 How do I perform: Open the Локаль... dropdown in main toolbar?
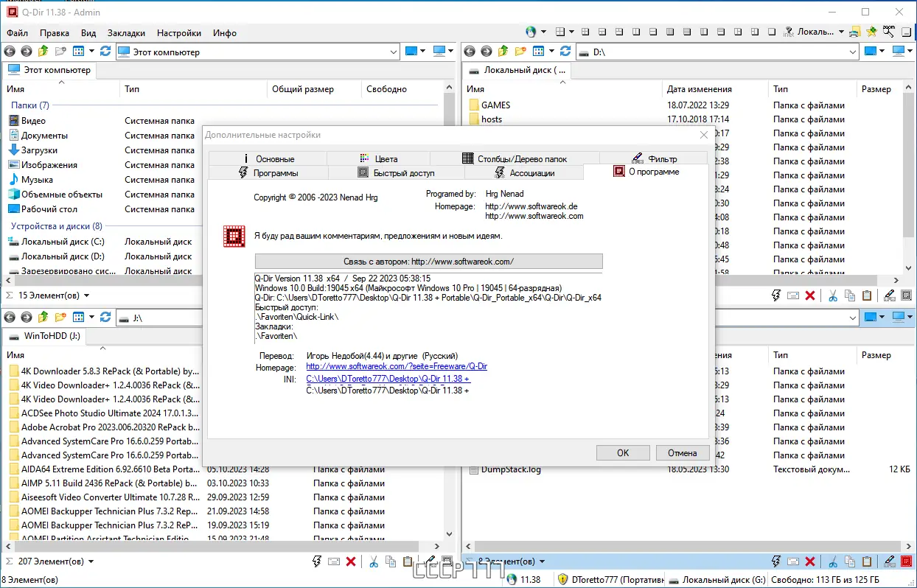coord(841,32)
